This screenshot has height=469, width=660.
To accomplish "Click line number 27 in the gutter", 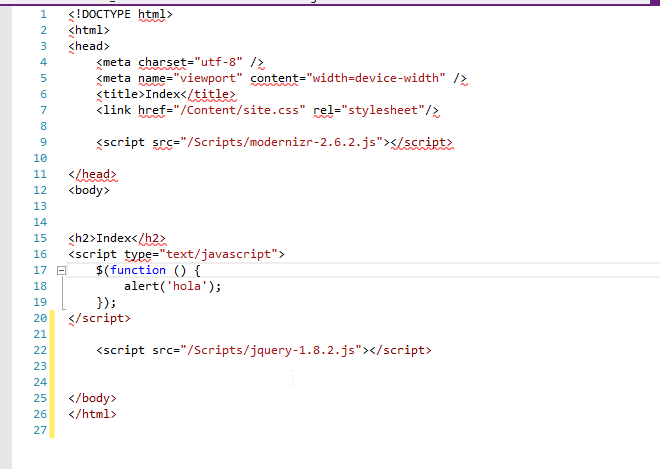I will coord(40,430).
